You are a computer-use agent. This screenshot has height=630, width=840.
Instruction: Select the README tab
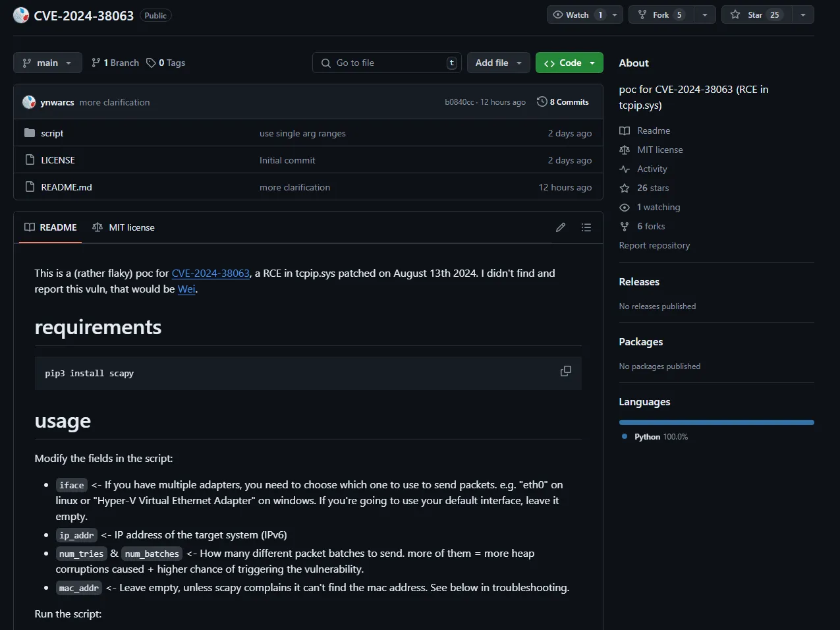point(50,227)
